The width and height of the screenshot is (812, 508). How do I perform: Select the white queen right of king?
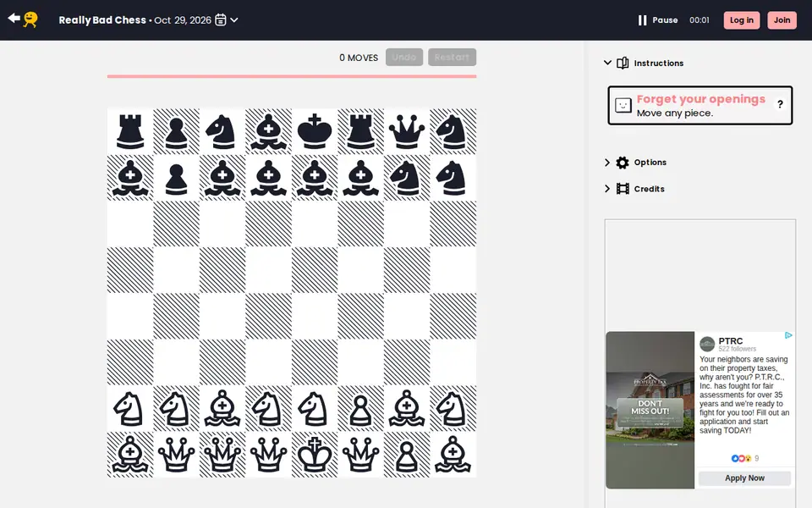(x=360, y=455)
